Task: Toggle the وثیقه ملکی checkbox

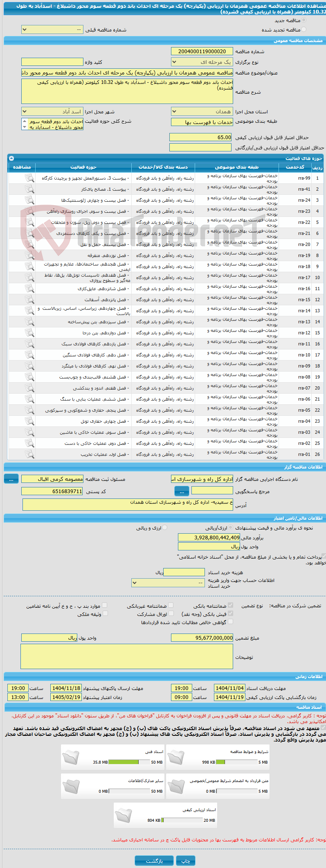Action: point(106,613)
